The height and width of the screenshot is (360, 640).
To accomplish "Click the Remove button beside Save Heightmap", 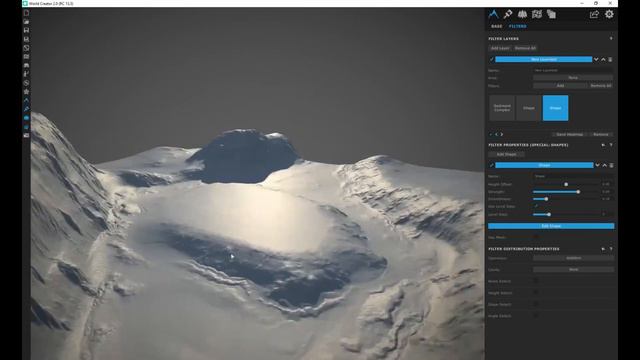I will coord(600,134).
